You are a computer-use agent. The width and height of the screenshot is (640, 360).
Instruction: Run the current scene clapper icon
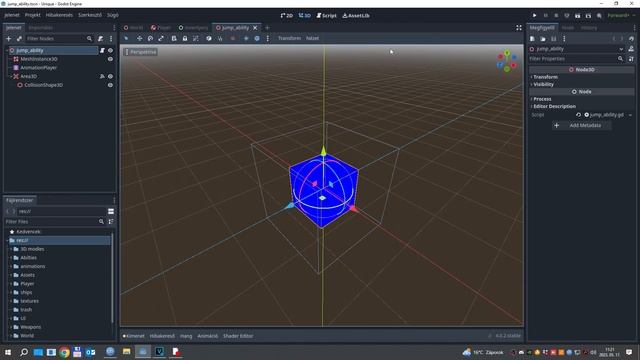[578, 16]
